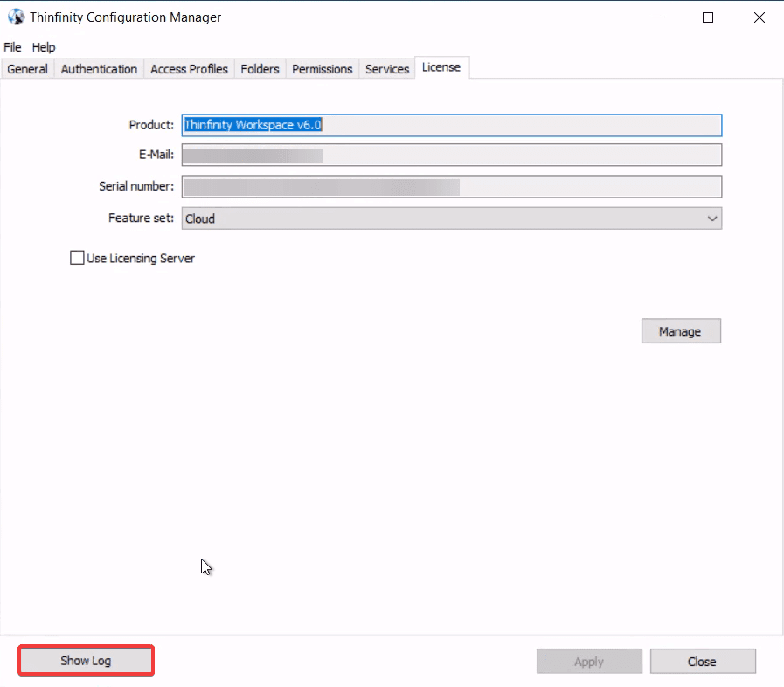The image size is (784, 687).
Task: Click the Manage button
Action: coord(681,330)
